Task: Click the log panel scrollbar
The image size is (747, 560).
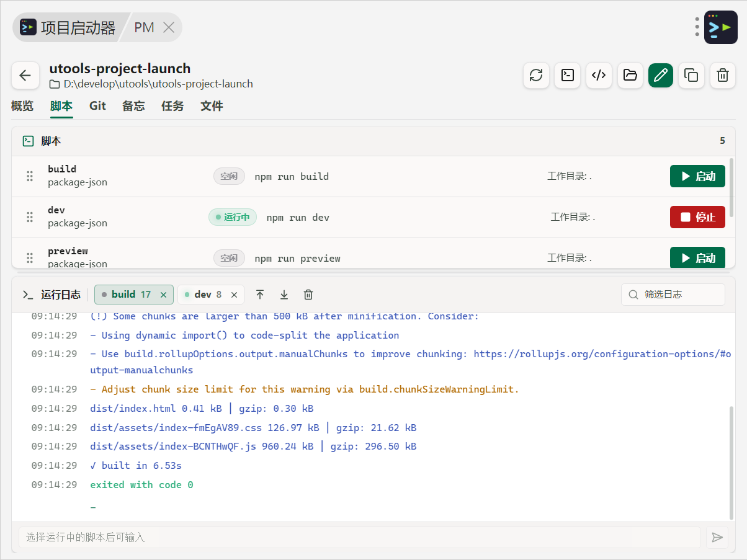Action: tap(732, 462)
